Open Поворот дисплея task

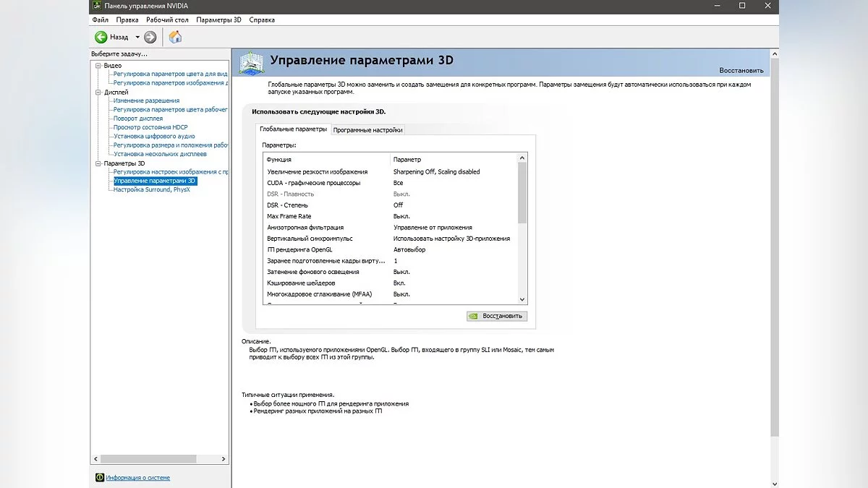(138, 119)
